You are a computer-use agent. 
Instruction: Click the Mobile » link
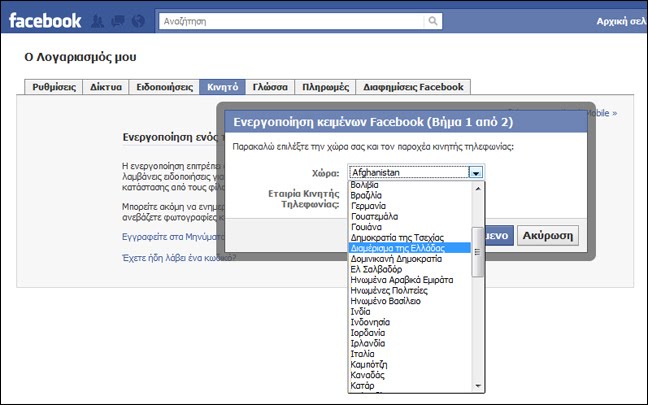tap(602, 113)
